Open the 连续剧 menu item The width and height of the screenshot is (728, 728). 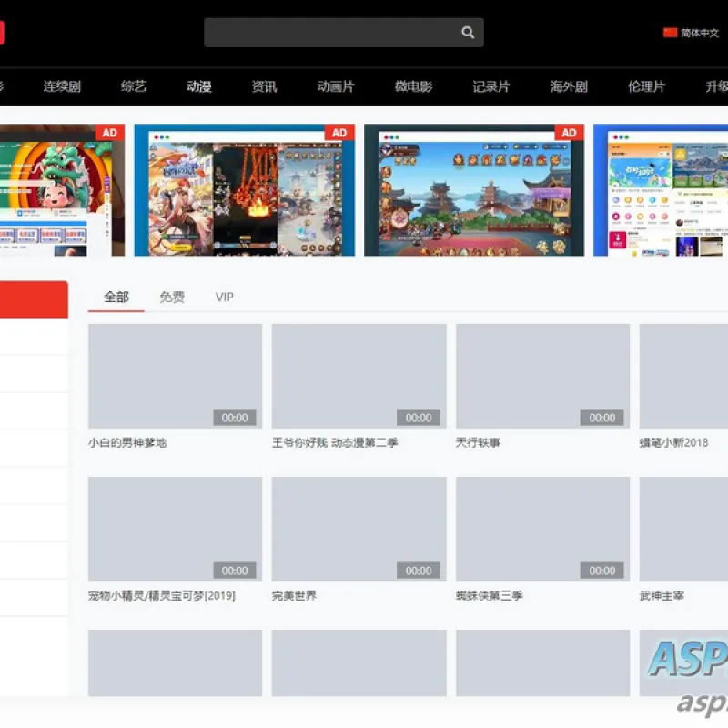coord(62,86)
